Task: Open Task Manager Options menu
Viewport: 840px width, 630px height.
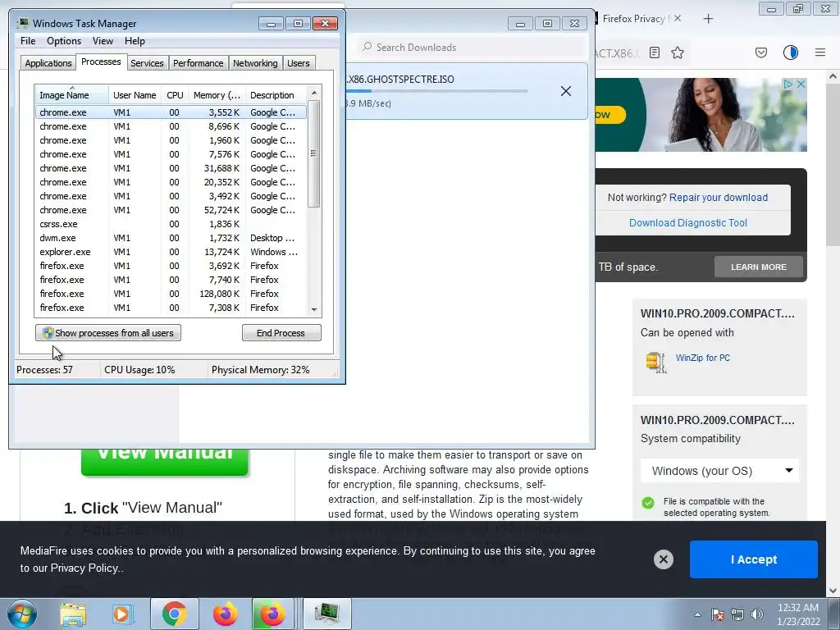Action: (64, 41)
